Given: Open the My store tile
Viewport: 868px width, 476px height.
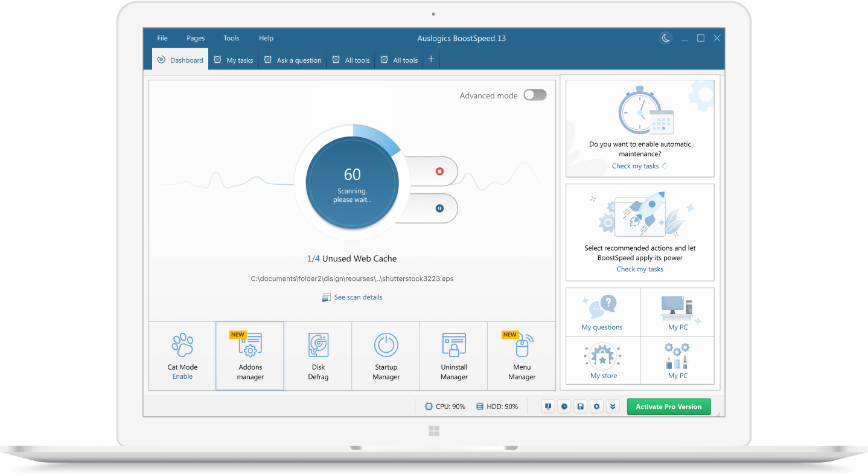Looking at the screenshot, I should pyautogui.click(x=602, y=360).
